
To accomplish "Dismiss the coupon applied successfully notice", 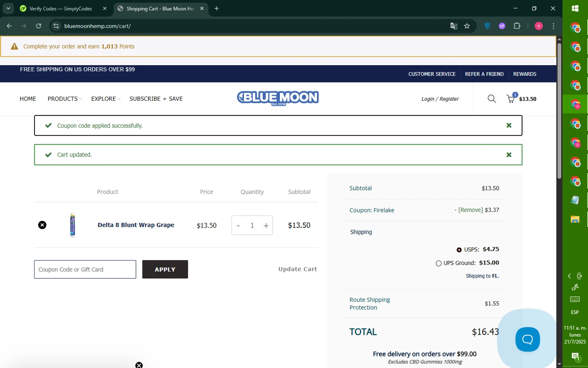I will point(509,126).
